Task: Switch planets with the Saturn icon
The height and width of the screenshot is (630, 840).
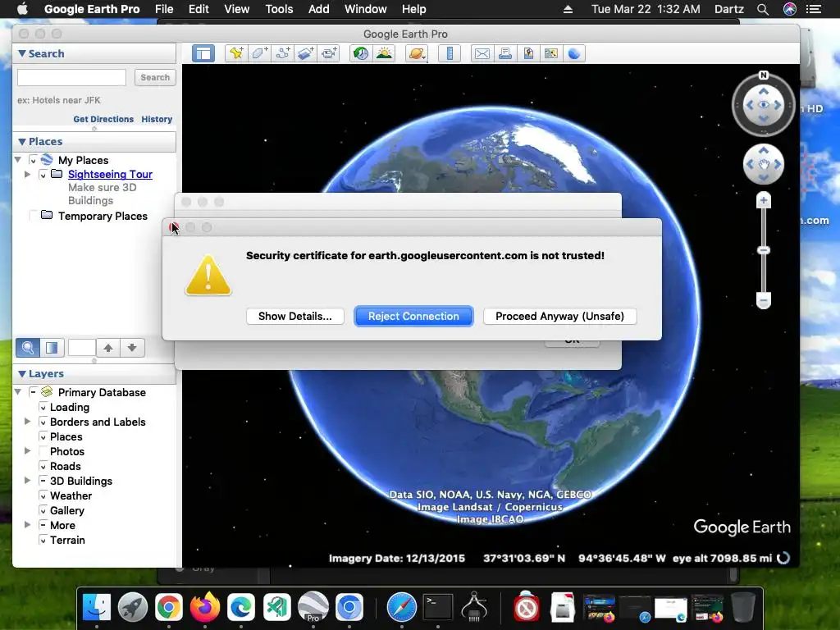Action: (x=417, y=53)
